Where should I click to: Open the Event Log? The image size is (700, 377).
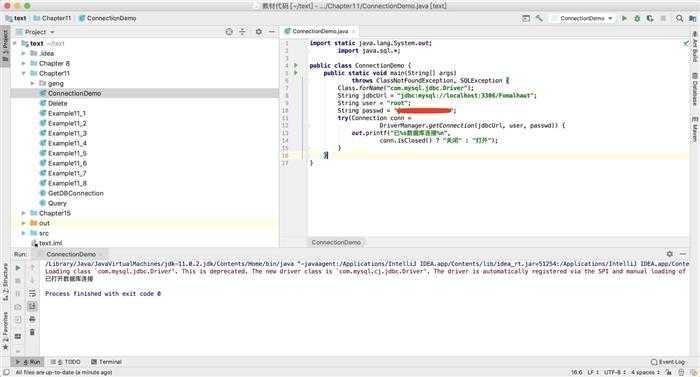point(668,362)
